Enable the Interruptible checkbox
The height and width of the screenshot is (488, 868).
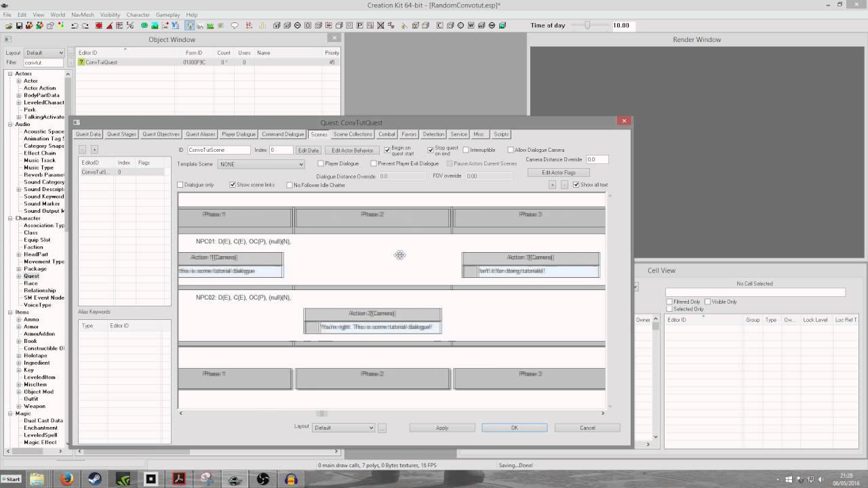tap(466, 150)
